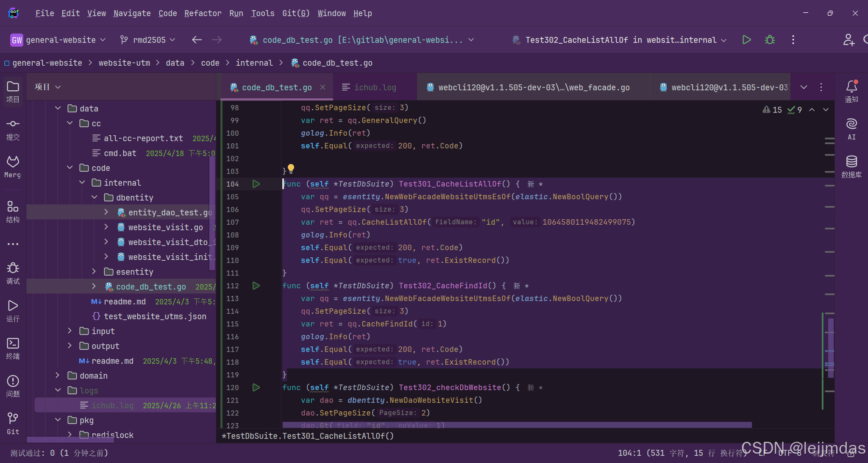Viewport: 868px width, 463px height.
Task: Open the 通知 (notifications) panel
Action: [x=852, y=88]
